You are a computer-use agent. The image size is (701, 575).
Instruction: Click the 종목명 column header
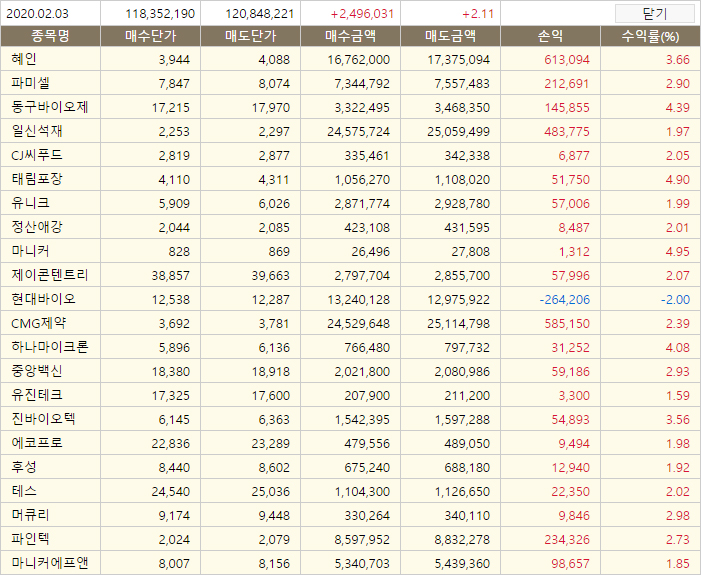click(x=51, y=36)
